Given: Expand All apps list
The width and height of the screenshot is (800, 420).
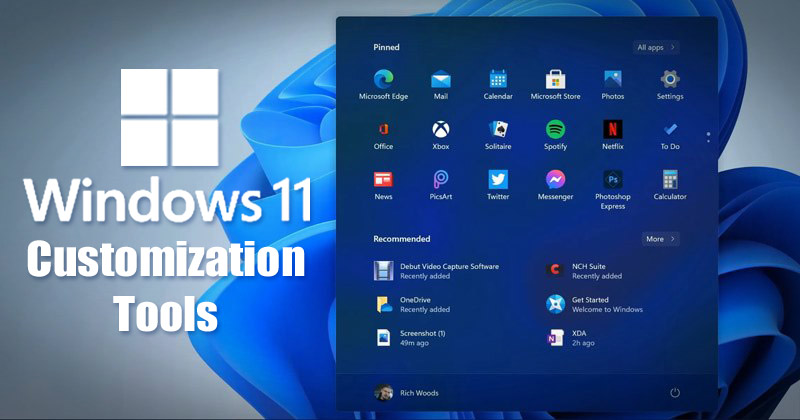Looking at the screenshot, I should [656, 47].
